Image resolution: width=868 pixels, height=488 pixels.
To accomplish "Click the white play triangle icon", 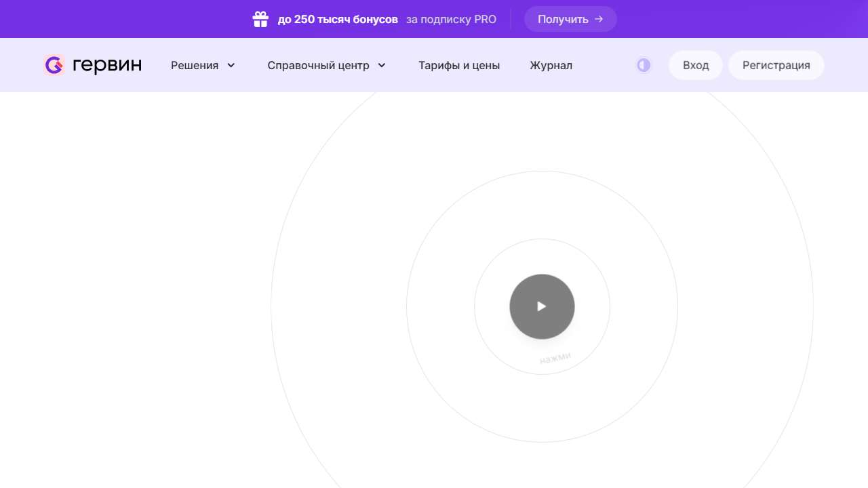I will (x=542, y=306).
